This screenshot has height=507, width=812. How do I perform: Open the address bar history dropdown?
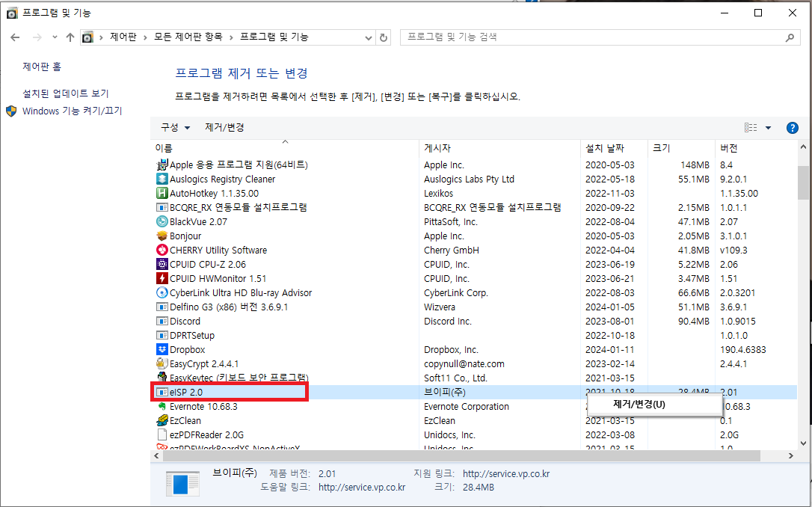[x=368, y=37]
